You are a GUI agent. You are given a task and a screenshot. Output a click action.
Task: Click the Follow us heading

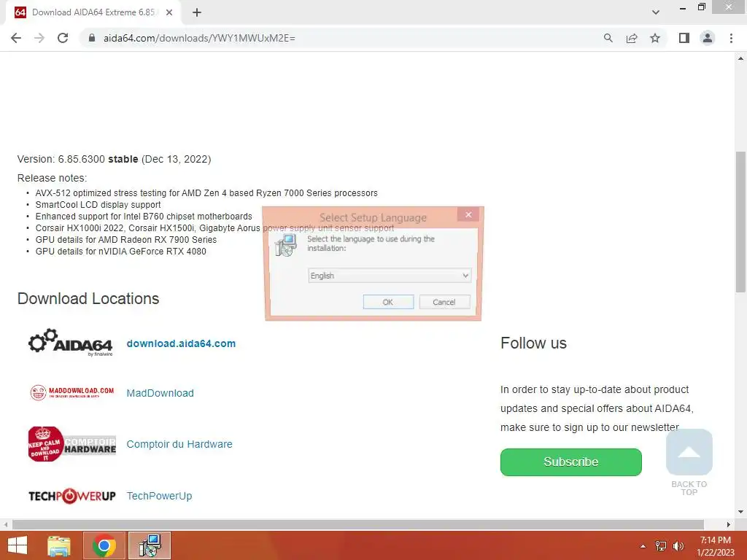[533, 343]
